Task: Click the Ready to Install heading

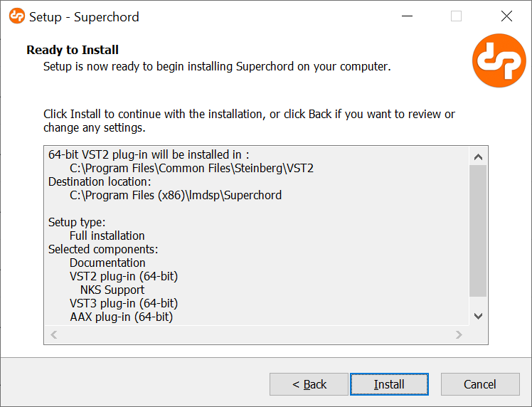Action: point(73,50)
